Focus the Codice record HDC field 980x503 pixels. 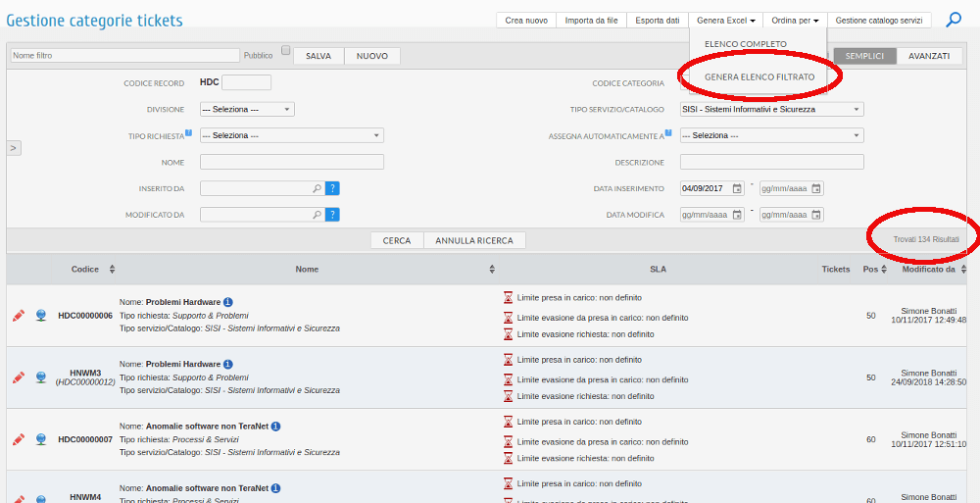pos(246,82)
